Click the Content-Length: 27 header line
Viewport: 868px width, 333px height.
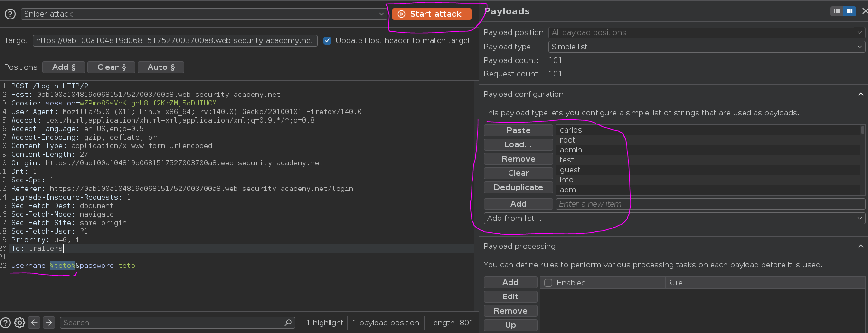(50, 154)
